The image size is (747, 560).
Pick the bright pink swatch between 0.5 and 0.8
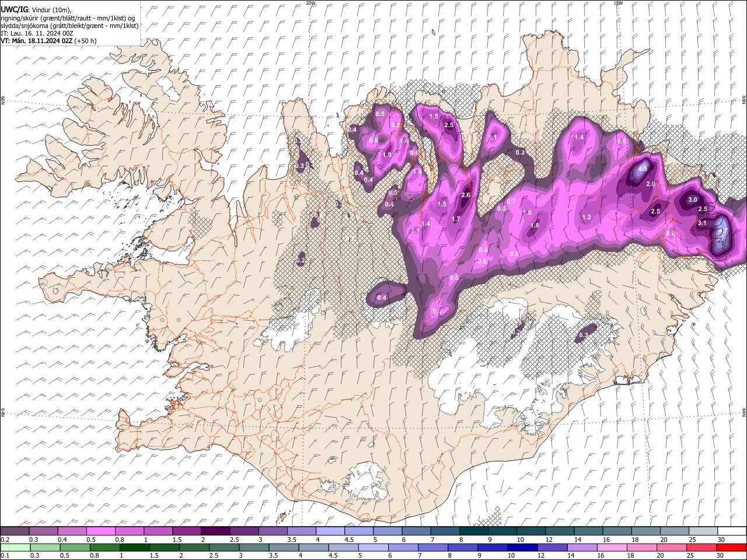[100, 531]
